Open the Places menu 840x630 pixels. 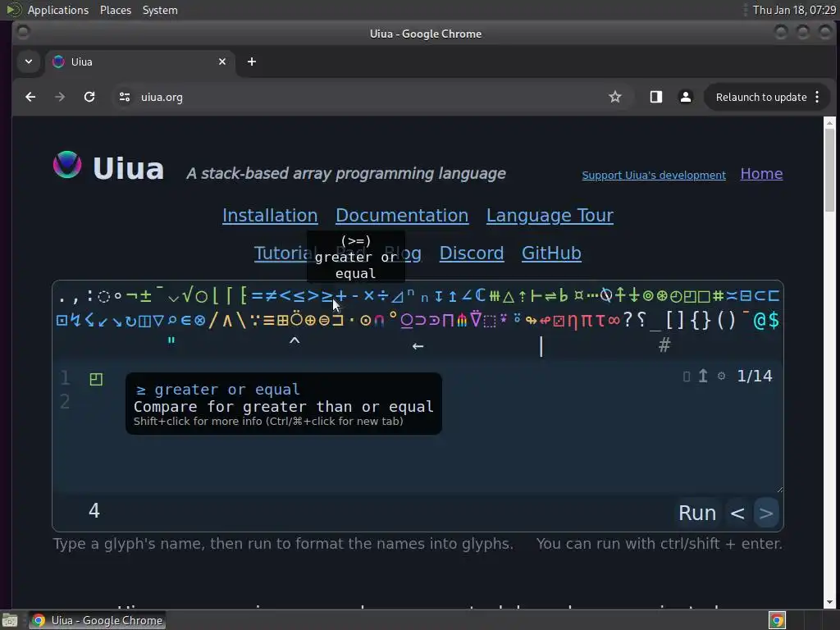click(116, 10)
